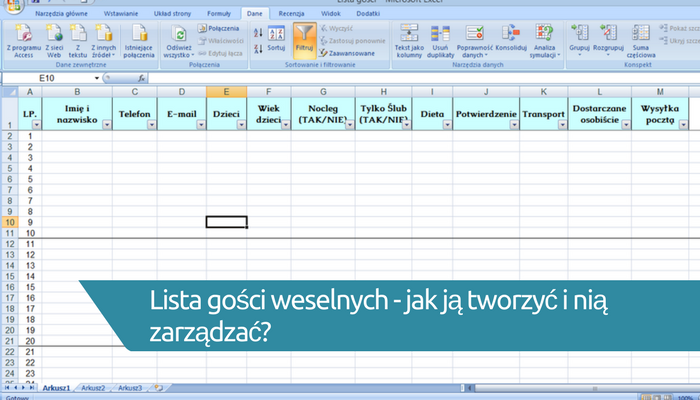Open filter dropdown for Dieta column
Viewport: 700px width, 400px height.
tap(447, 125)
